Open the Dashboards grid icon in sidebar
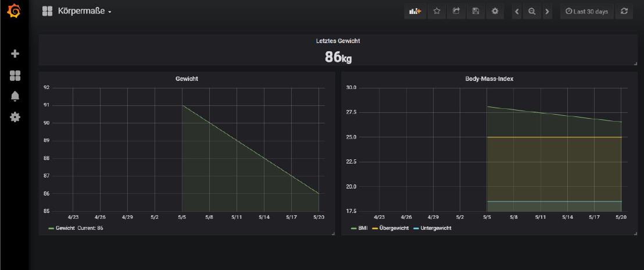This screenshot has height=270, width=644. click(x=15, y=75)
